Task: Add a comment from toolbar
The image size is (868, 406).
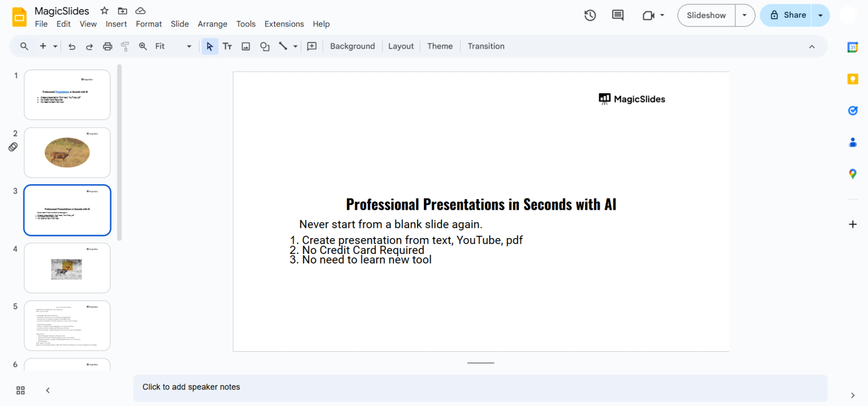Action: [312, 46]
